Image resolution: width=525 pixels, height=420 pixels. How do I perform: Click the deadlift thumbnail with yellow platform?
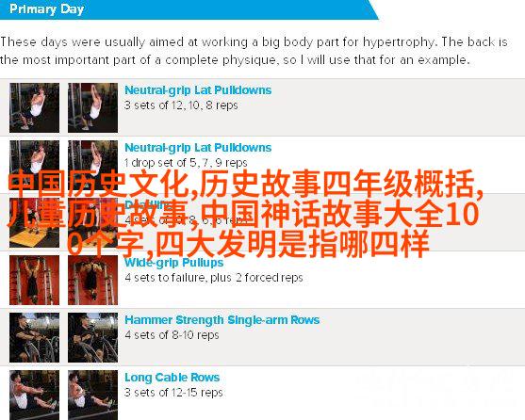pyautogui.click(x=35, y=222)
